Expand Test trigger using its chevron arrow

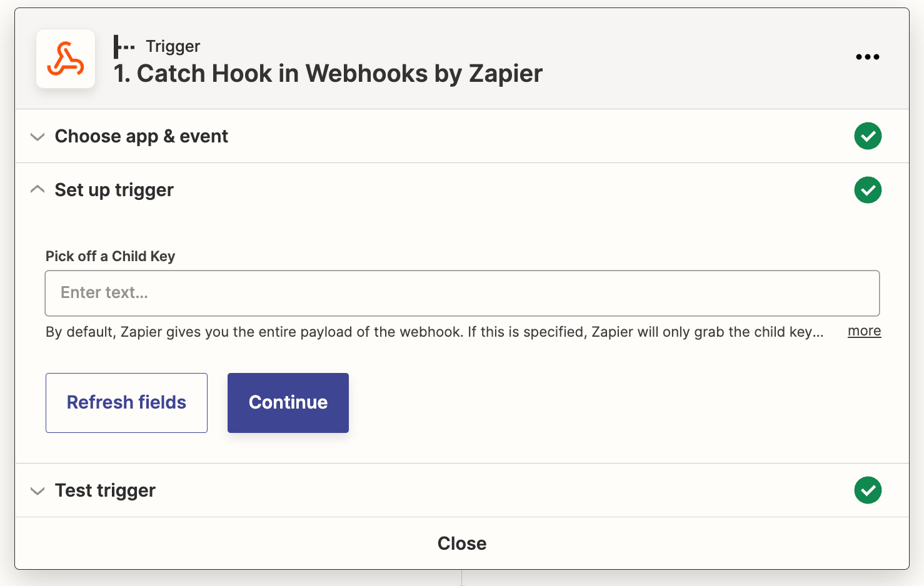click(38, 491)
